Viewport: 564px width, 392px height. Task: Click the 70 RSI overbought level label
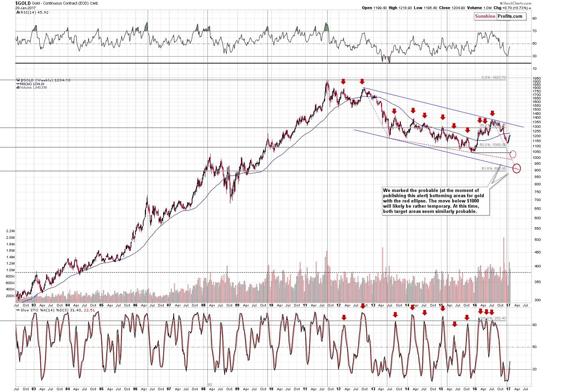click(x=534, y=31)
